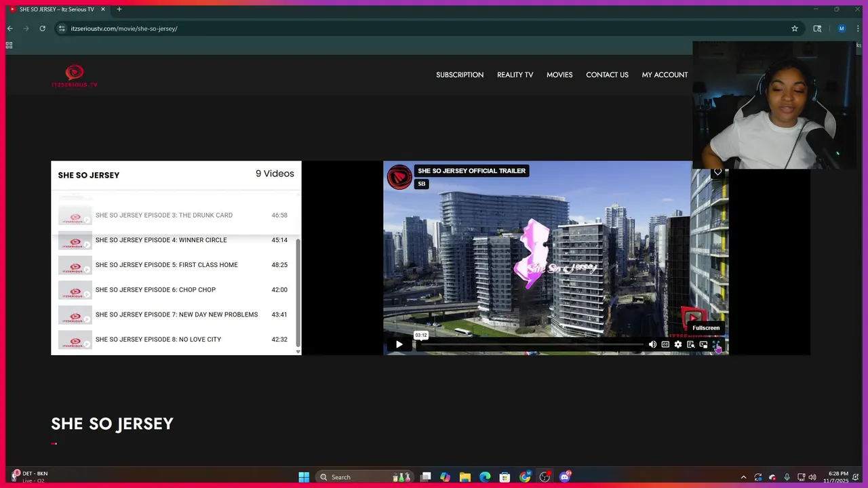Open the uploader avatar on the video

tap(399, 177)
